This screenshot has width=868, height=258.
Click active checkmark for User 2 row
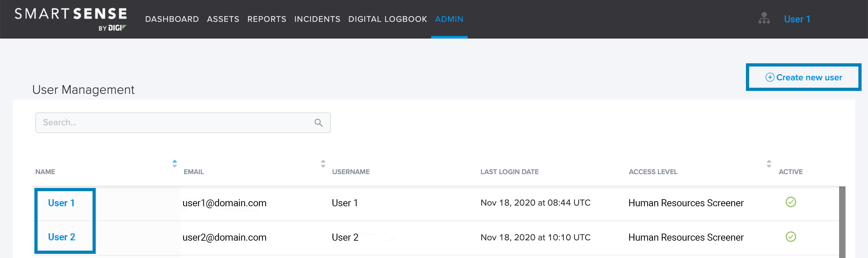pos(791,237)
